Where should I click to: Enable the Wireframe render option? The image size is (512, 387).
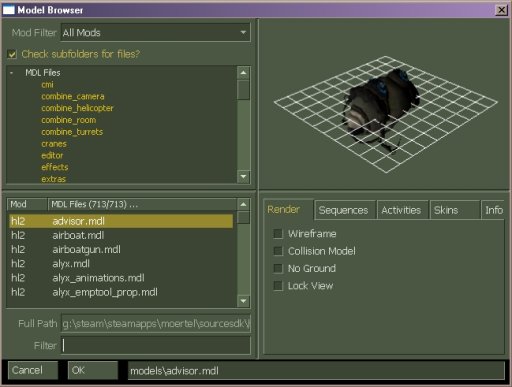pyautogui.click(x=278, y=234)
